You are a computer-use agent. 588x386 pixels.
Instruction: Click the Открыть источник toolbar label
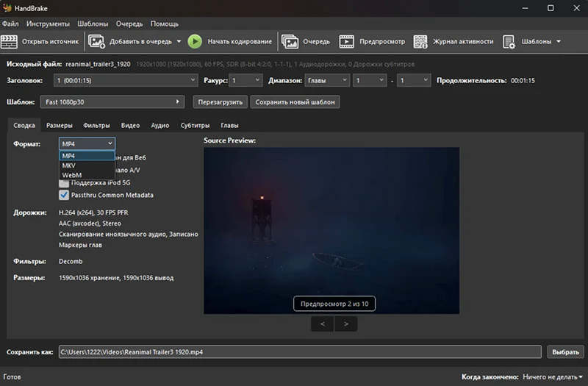tap(50, 42)
